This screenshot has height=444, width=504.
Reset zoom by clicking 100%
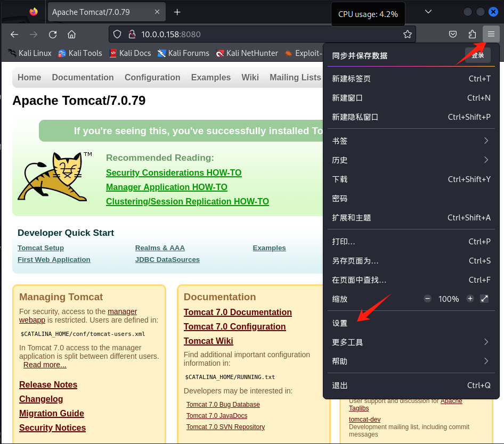(x=449, y=299)
